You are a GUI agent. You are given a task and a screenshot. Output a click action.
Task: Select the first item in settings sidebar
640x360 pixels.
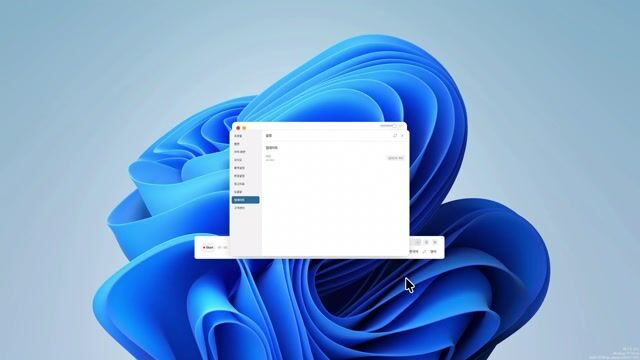[238, 136]
